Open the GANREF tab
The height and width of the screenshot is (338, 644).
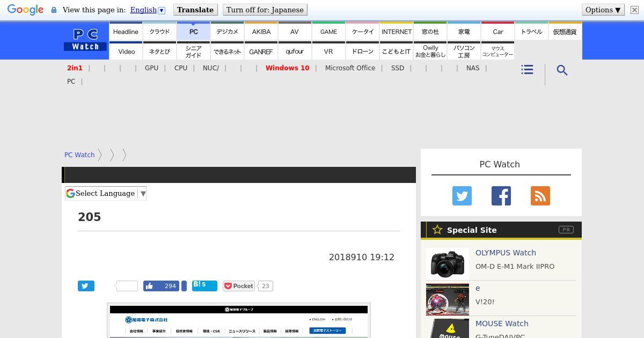[x=261, y=52]
